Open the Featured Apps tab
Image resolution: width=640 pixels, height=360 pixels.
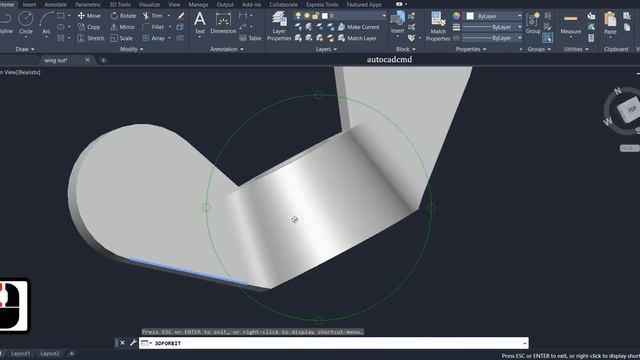[364, 4]
